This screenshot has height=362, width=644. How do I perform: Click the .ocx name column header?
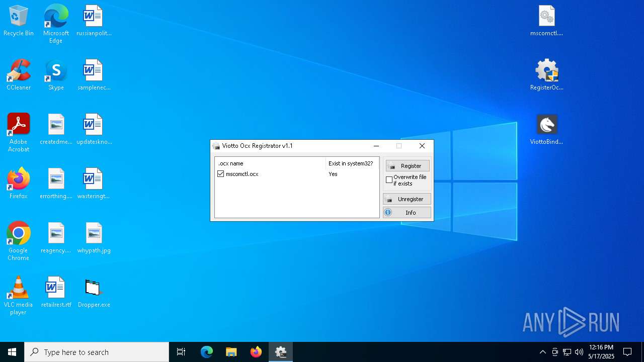[x=271, y=163]
